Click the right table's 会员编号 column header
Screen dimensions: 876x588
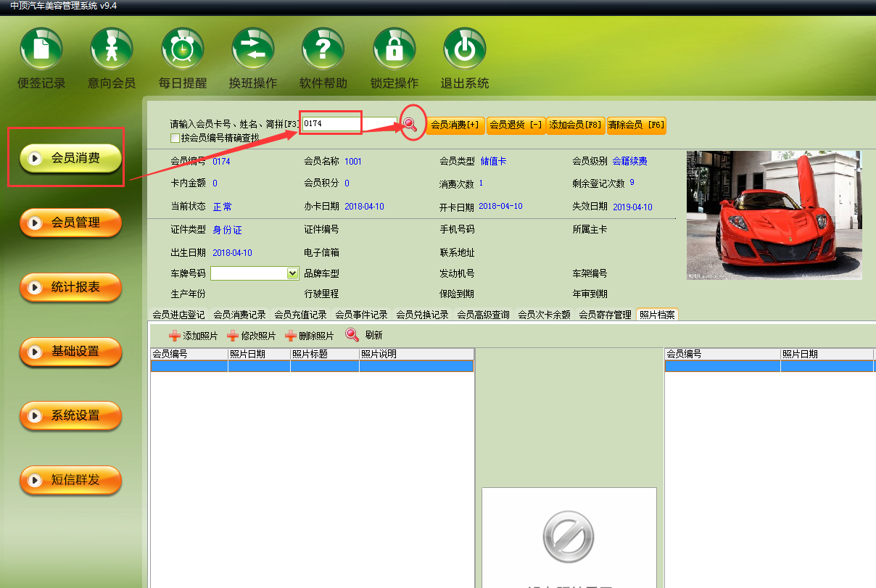coord(722,354)
